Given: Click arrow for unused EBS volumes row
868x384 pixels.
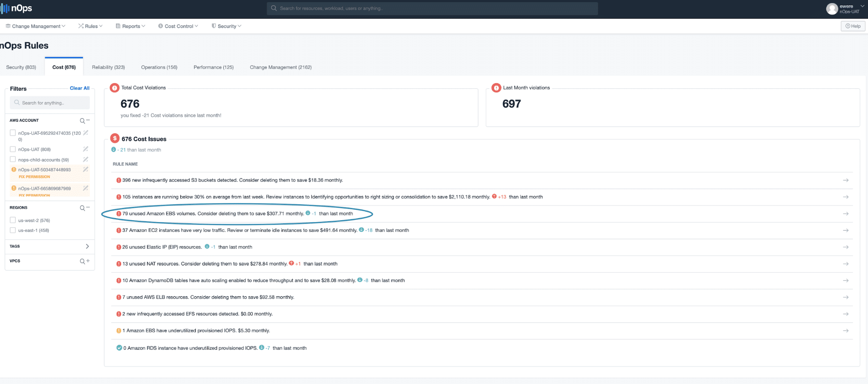Looking at the screenshot, I should coord(846,214).
